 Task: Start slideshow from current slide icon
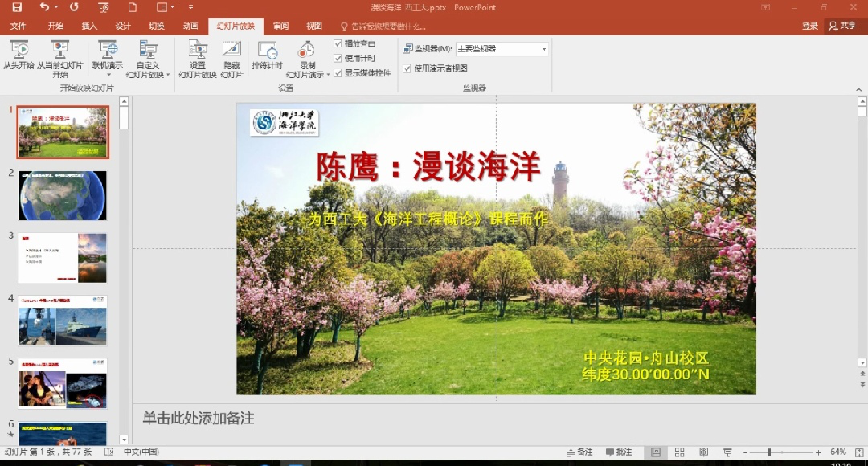click(59, 50)
